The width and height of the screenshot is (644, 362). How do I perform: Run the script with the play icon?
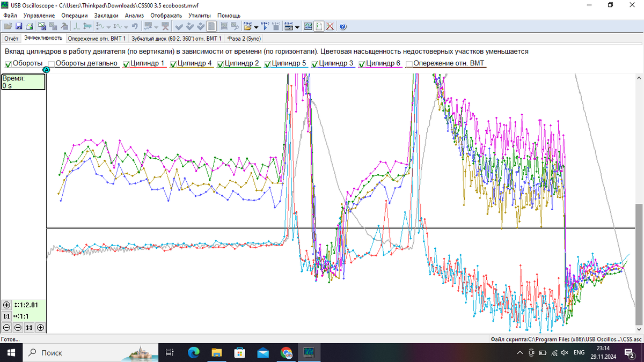click(265, 26)
